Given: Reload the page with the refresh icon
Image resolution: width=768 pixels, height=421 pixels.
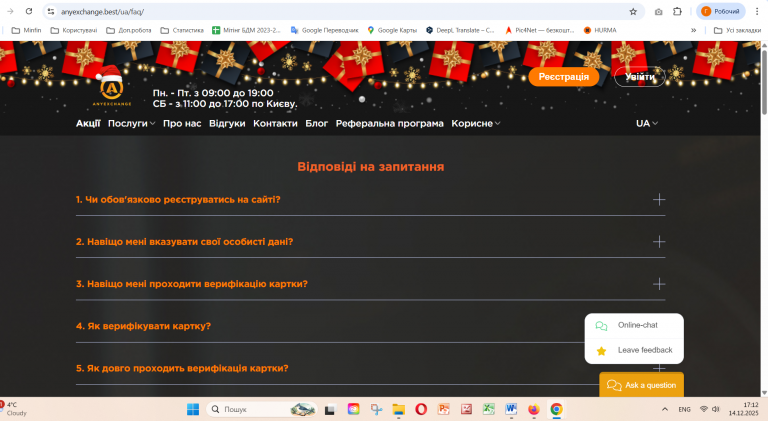Looking at the screenshot, I should 29,11.
